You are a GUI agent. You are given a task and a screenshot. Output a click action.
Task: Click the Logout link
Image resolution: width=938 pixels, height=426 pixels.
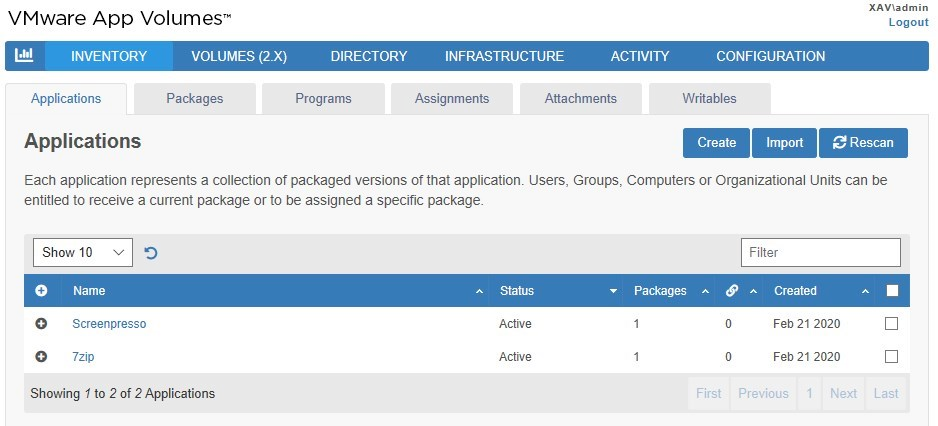point(909,22)
